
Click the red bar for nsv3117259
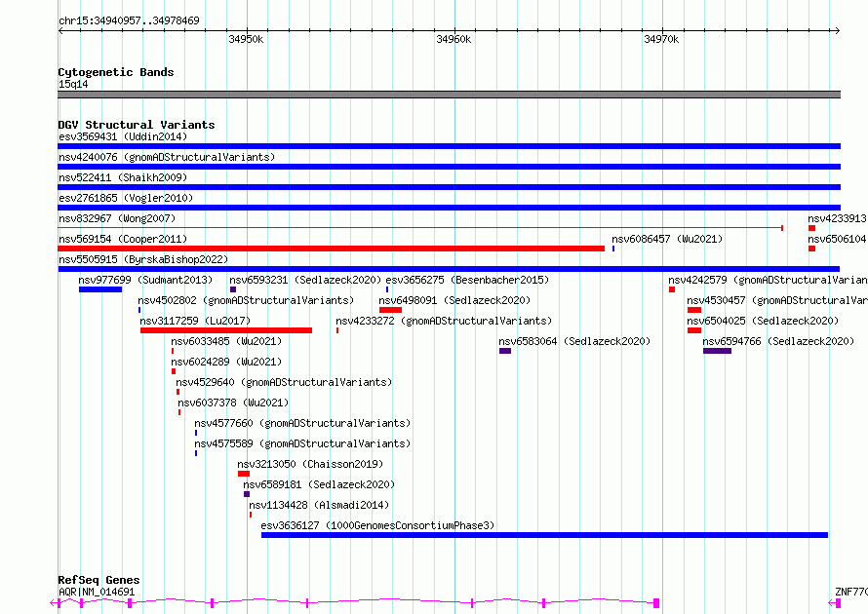coord(226,330)
